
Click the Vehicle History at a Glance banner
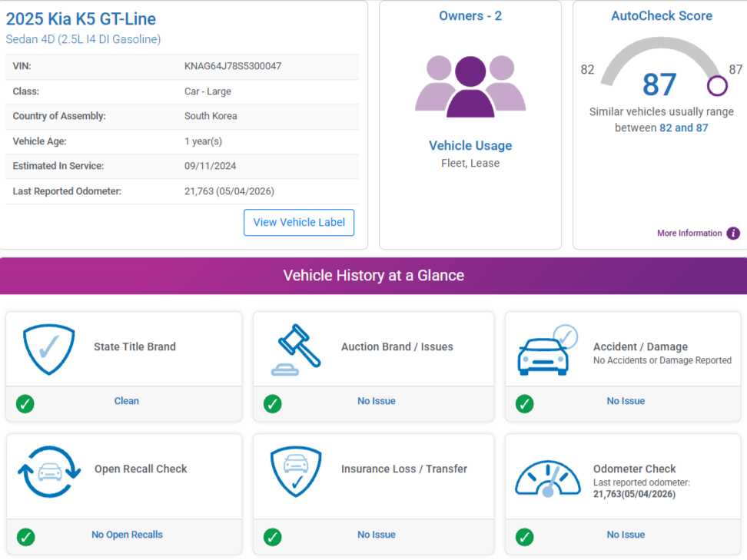pyautogui.click(x=373, y=276)
